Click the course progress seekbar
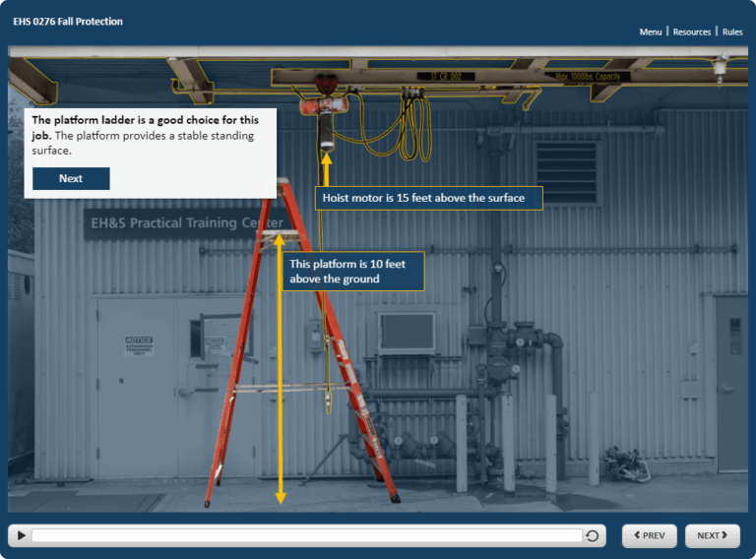 (307, 535)
